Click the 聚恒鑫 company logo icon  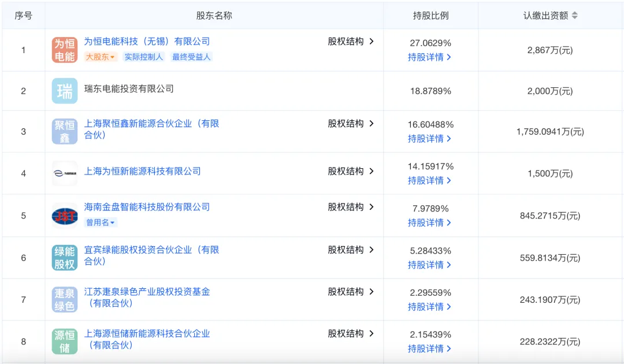(x=65, y=131)
